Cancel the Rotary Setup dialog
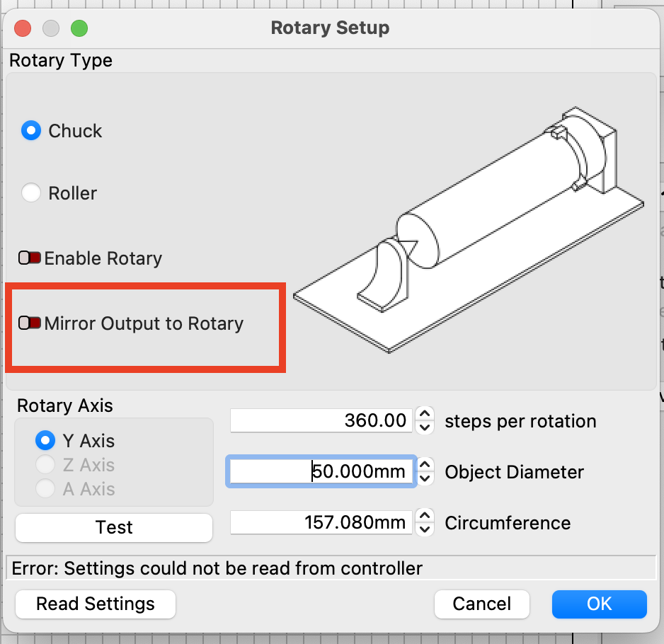The height and width of the screenshot is (644, 664). click(x=482, y=604)
